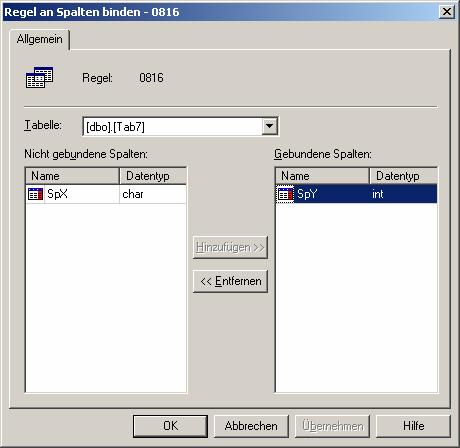
Task: Sort unbound columns by Name header
Action: [72, 176]
